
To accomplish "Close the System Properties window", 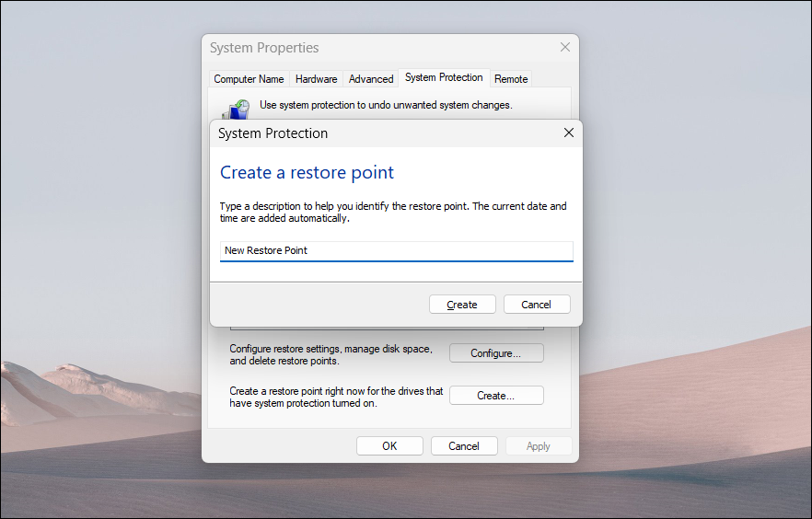I will click(565, 48).
